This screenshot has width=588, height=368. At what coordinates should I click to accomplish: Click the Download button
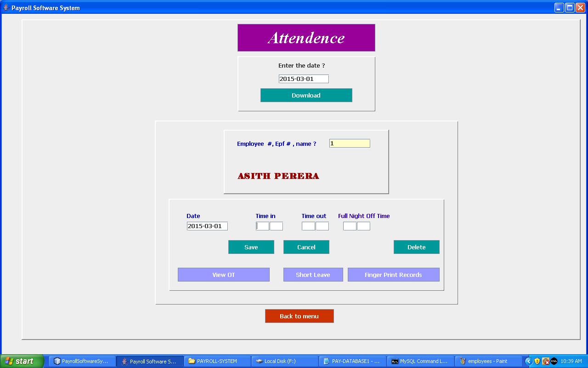(x=306, y=95)
